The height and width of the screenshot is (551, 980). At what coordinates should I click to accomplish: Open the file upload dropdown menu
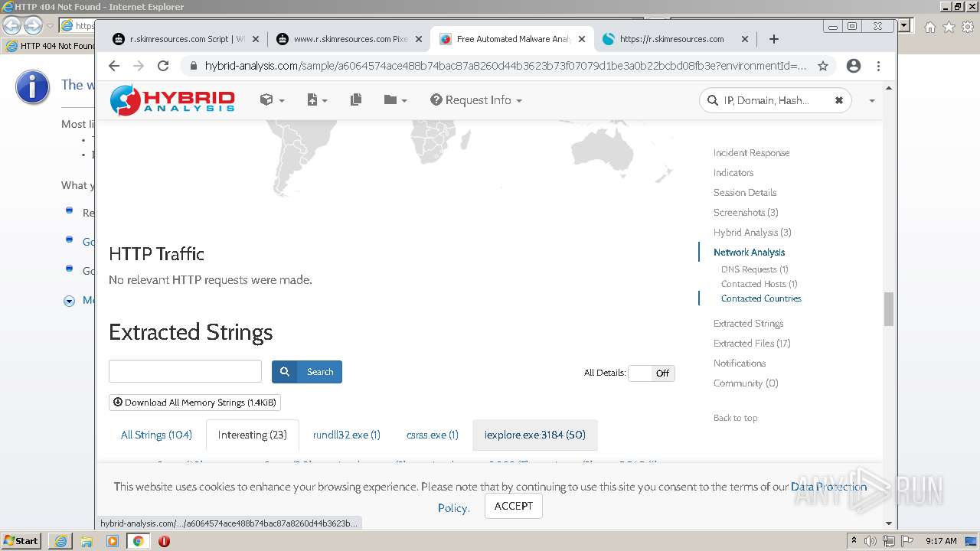[317, 100]
